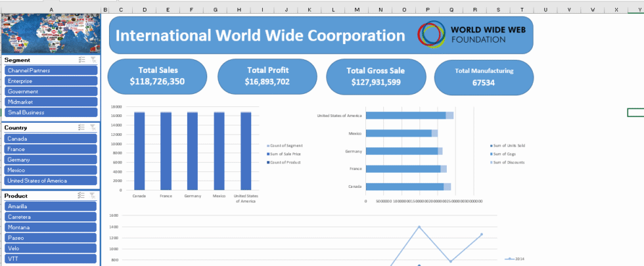This screenshot has width=644, height=266.
Task: Select Canada in the Country slicer
Action: (x=51, y=139)
